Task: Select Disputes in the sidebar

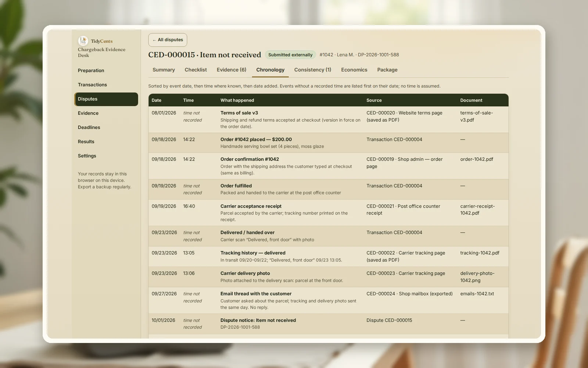Action: [x=106, y=99]
